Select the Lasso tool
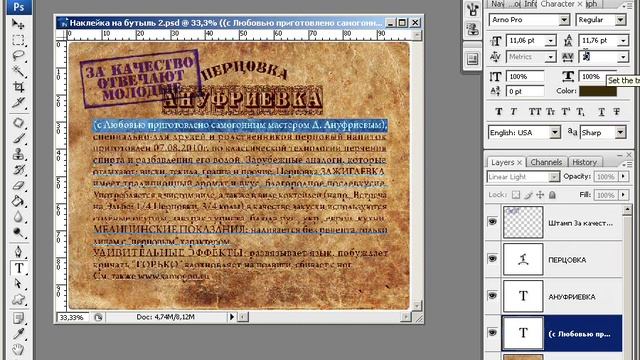This screenshot has width=640, height=360. pos(18,56)
